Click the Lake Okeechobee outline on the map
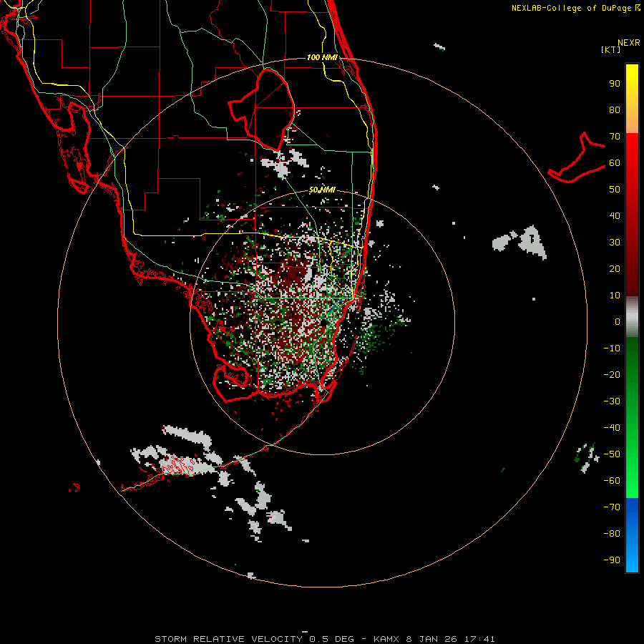 pyautogui.click(x=262, y=109)
